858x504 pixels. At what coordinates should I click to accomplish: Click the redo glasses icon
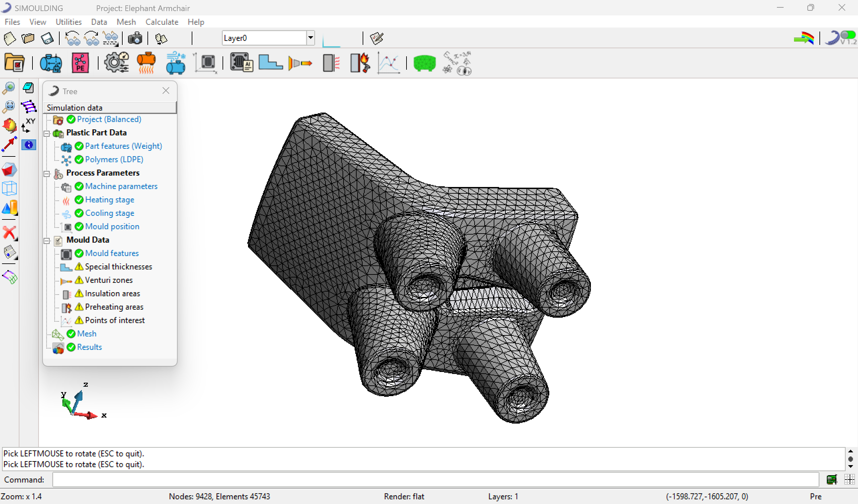(91, 38)
